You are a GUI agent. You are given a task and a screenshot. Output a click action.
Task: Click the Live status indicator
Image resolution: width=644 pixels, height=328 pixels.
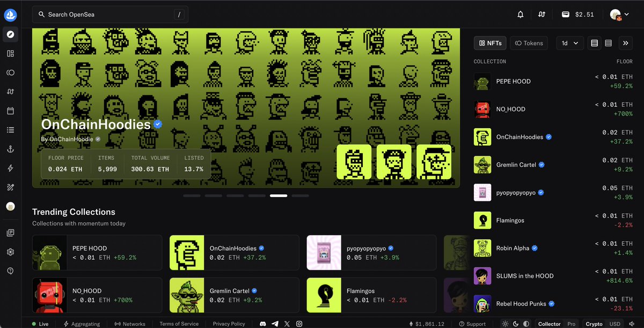(40, 324)
